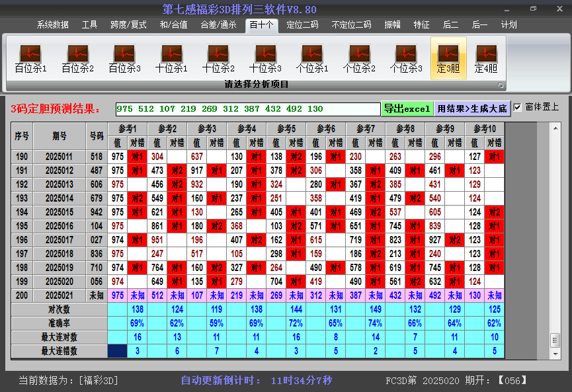The height and width of the screenshot is (392, 572).
Task: Select the dark blue highlighted cell in 最大连错数 row
Action: (x=117, y=351)
